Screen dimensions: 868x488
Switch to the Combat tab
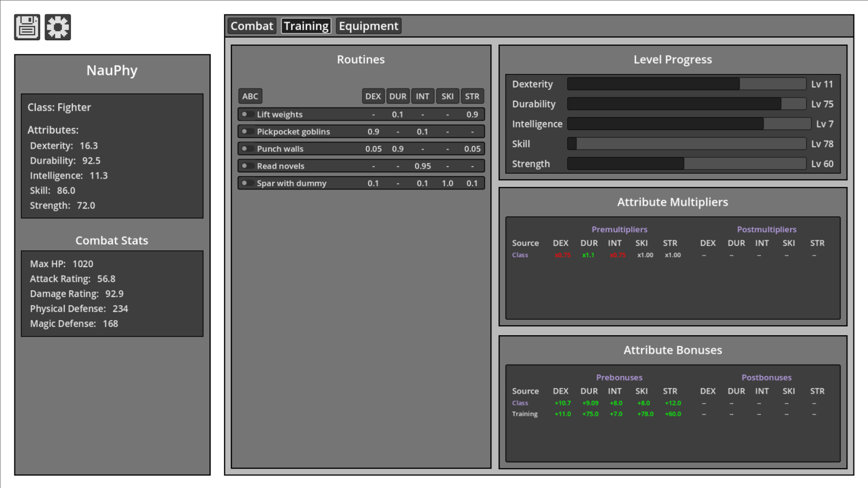coord(251,26)
